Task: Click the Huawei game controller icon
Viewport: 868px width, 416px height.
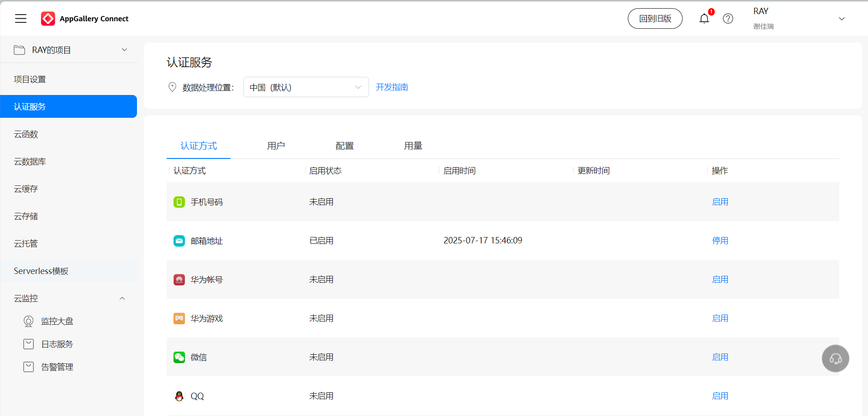Action: click(179, 318)
